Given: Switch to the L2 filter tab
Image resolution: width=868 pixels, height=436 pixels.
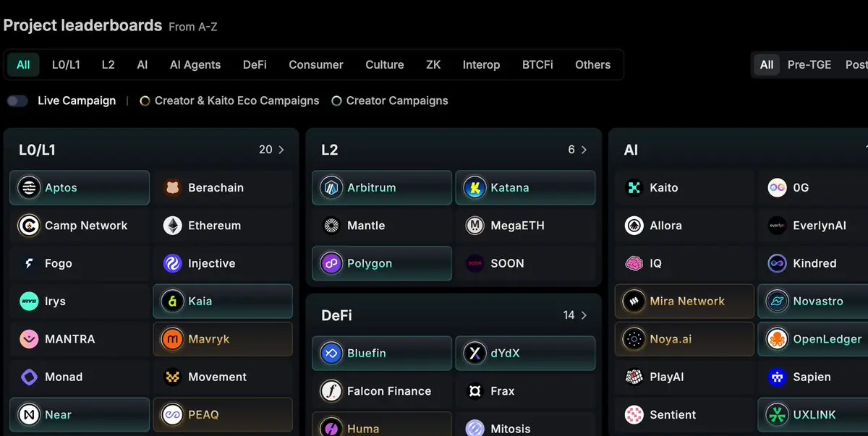Looking at the screenshot, I should pyautogui.click(x=108, y=64).
